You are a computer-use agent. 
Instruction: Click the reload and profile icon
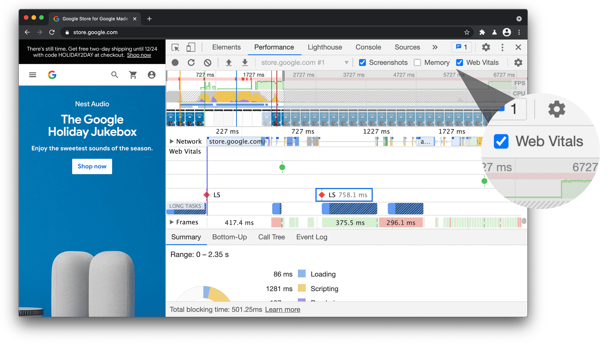click(191, 62)
